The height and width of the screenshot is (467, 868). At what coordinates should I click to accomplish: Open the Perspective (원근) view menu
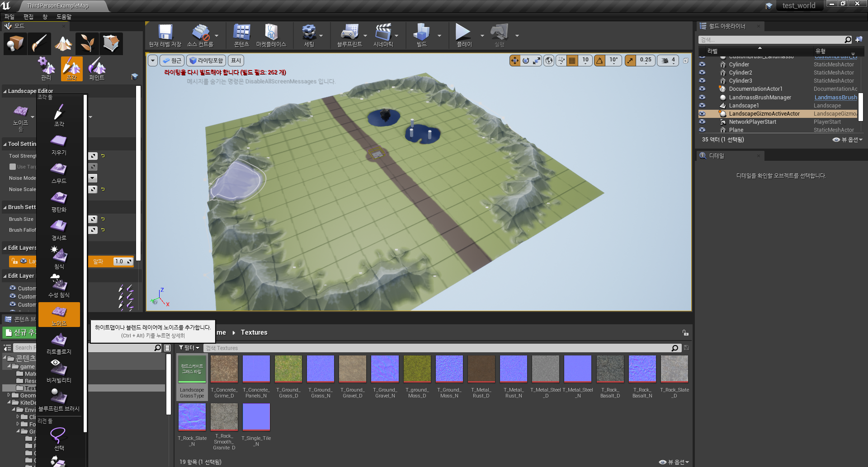point(172,61)
